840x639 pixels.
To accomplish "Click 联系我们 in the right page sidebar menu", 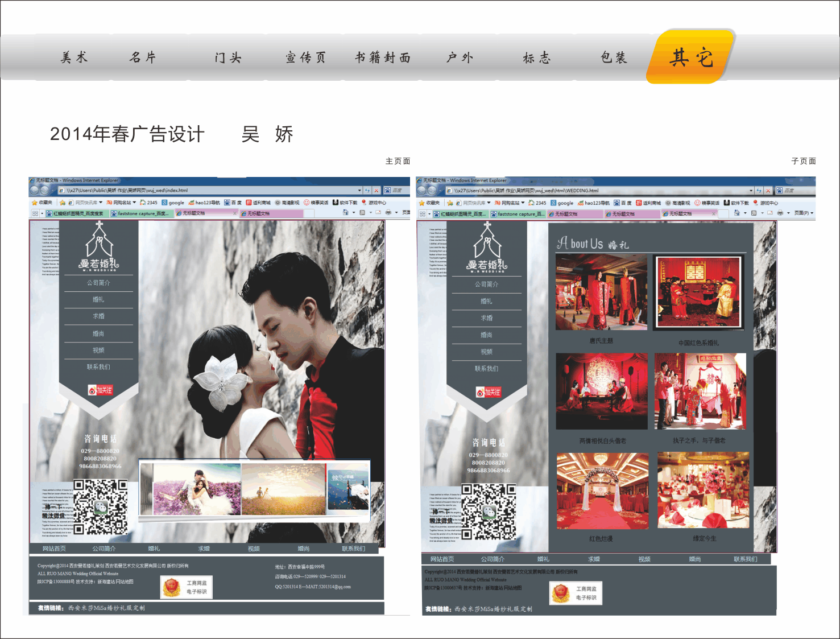I will pyautogui.click(x=486, y=369).
